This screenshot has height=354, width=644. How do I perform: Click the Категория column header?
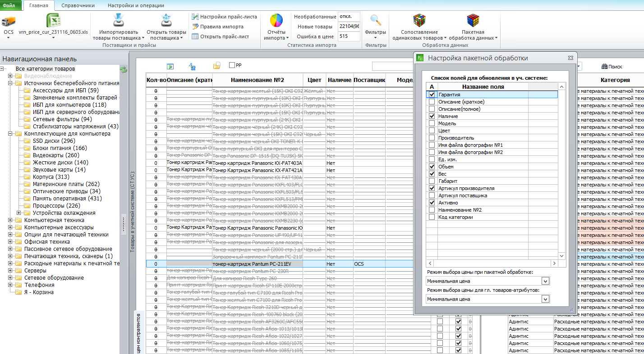click(615, 80)
